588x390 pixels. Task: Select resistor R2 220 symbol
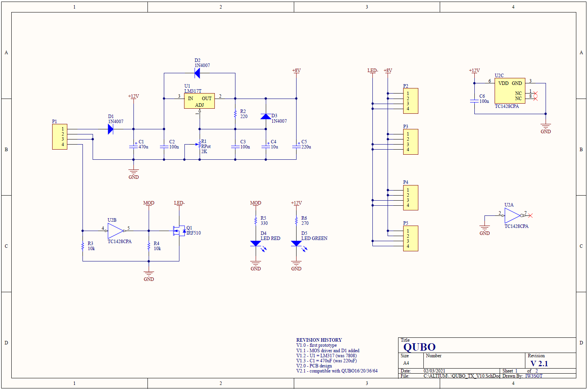click(235, 114)
